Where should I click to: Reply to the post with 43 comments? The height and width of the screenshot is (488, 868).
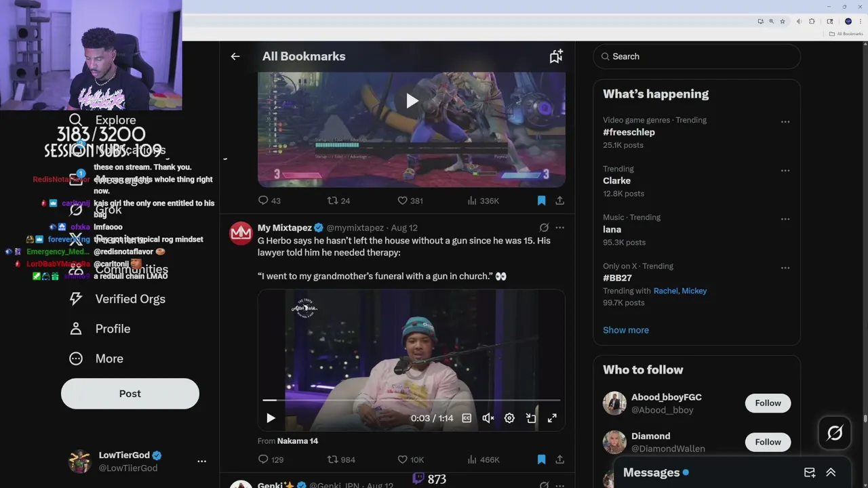pos(269,201)
